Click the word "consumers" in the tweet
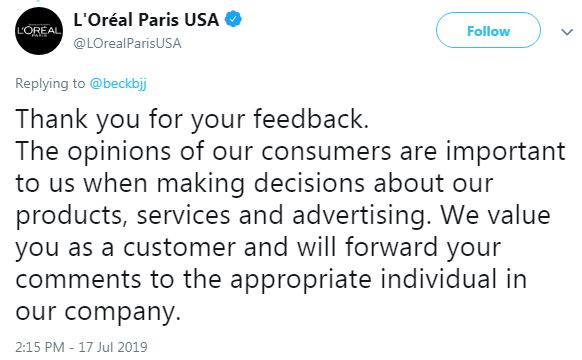The height and width of the screenshot is (360, 582). point(327,151)
